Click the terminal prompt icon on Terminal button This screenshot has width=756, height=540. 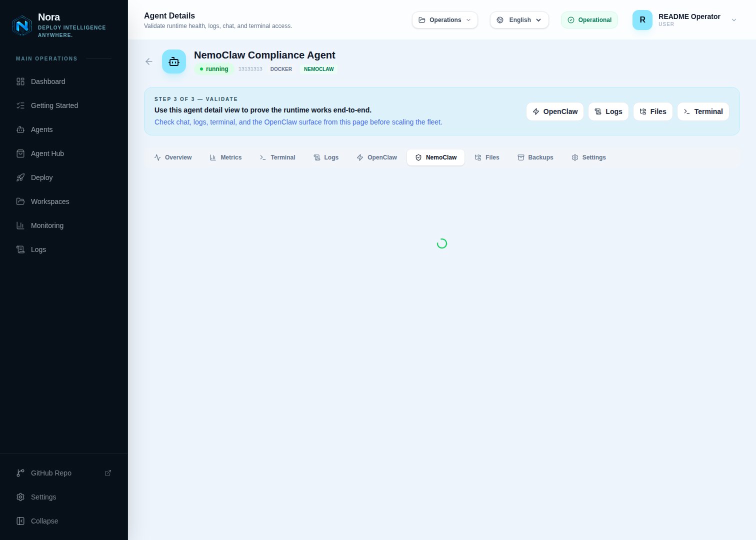pos(687,111)
